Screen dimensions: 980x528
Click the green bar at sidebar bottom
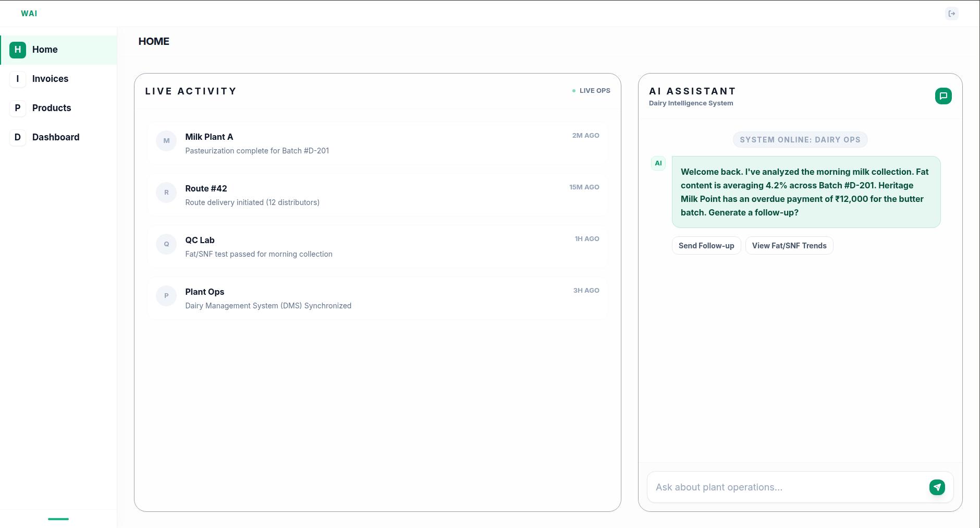point(58,519)
